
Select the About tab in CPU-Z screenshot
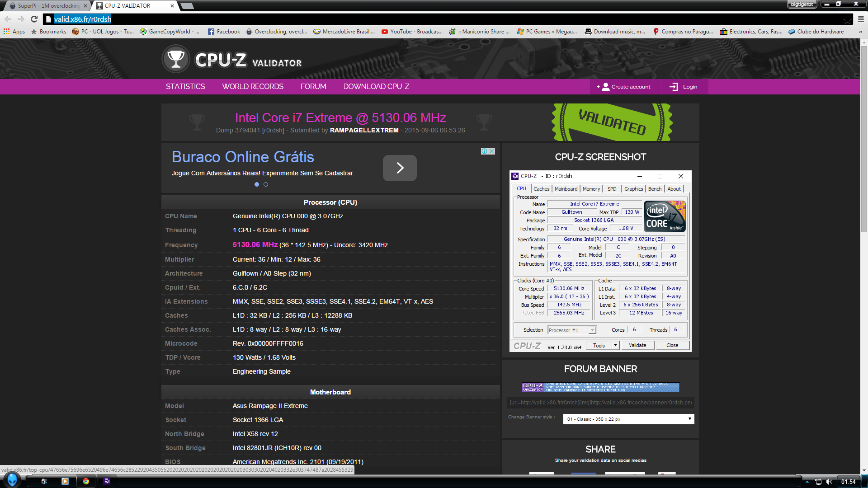click(674, 189)
